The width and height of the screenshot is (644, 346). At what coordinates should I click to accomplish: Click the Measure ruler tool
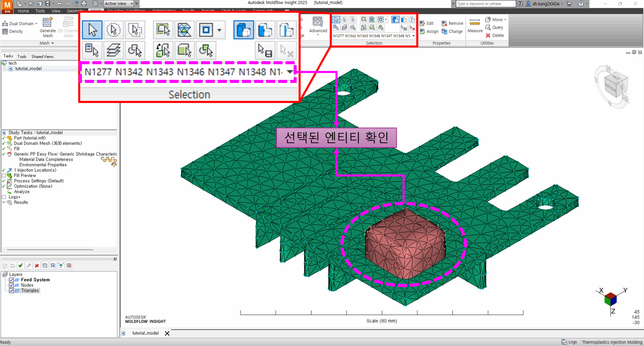click(475, 26)
